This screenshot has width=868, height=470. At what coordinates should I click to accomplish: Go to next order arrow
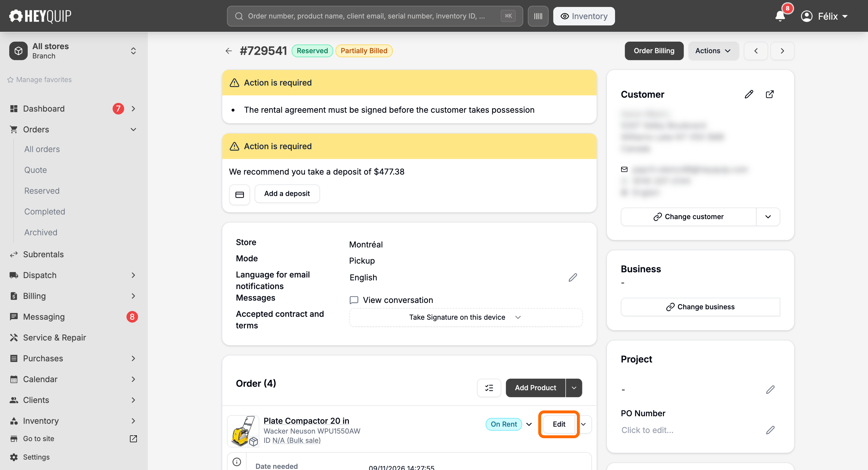pos(783,51)
